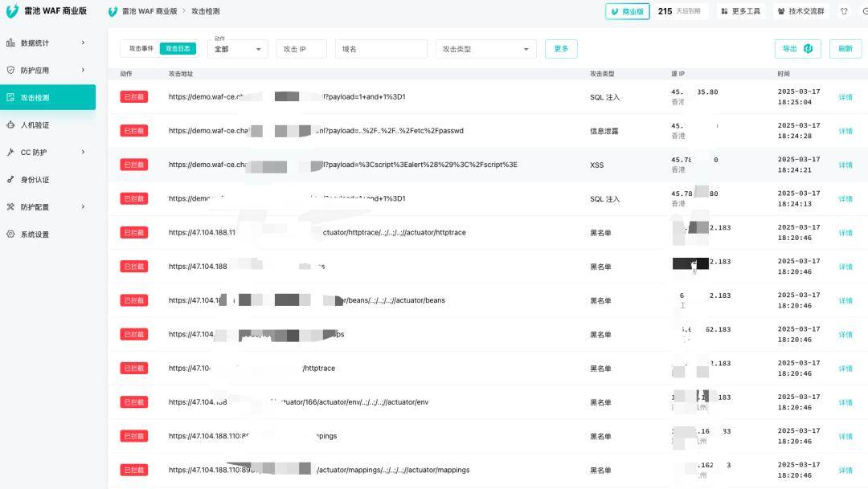
Task: Select the 身份认证 key icon in sidebar
Action: coord(13,179)
